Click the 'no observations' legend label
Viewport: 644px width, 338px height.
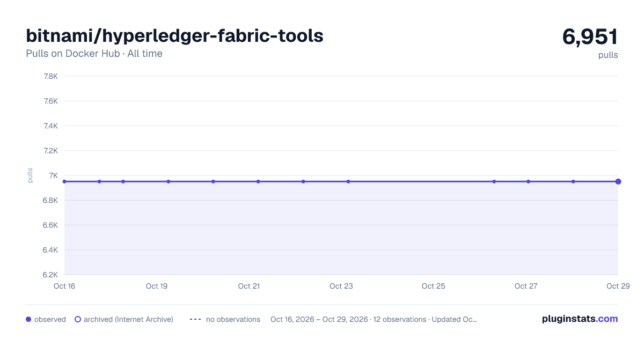(x=233, y=319)
